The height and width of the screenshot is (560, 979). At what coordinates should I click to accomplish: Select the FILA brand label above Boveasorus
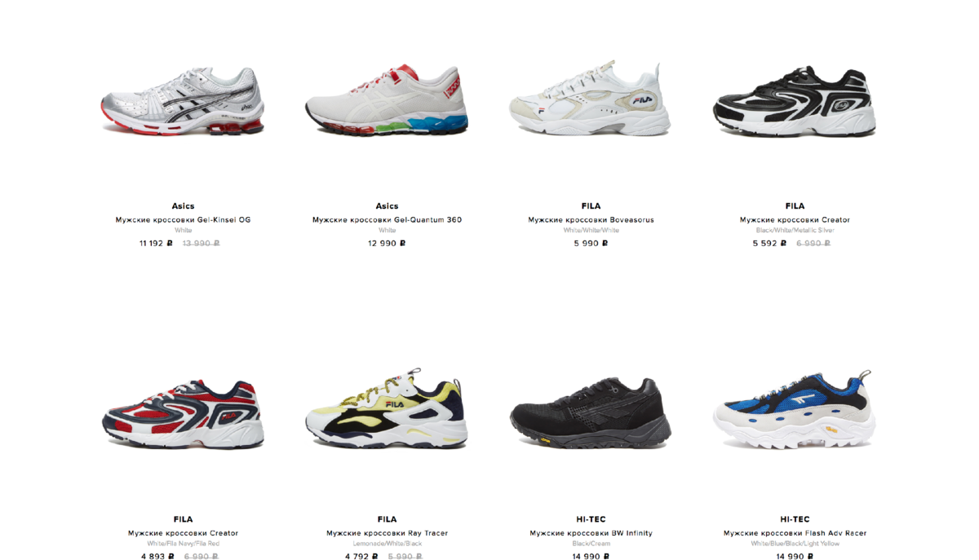pyautogui.click(x=591, y=206)
